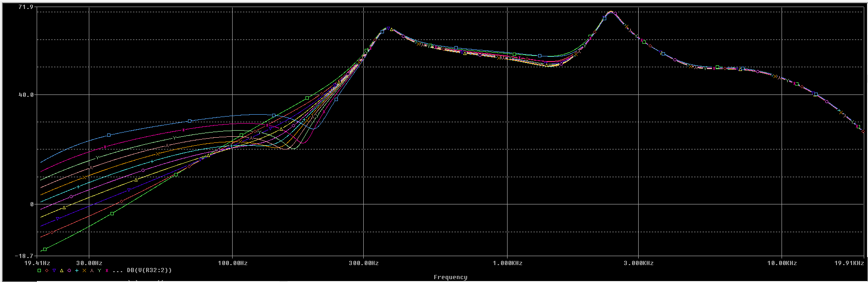Click the orange X legend trace marker
Viewport: 868px width, 282px height.
[85, 271]
